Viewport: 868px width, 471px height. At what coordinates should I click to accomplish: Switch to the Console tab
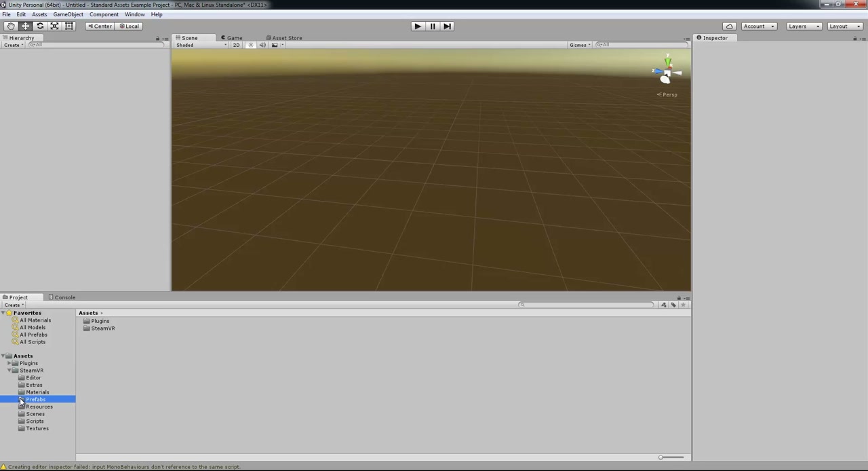tap(62, 297)
